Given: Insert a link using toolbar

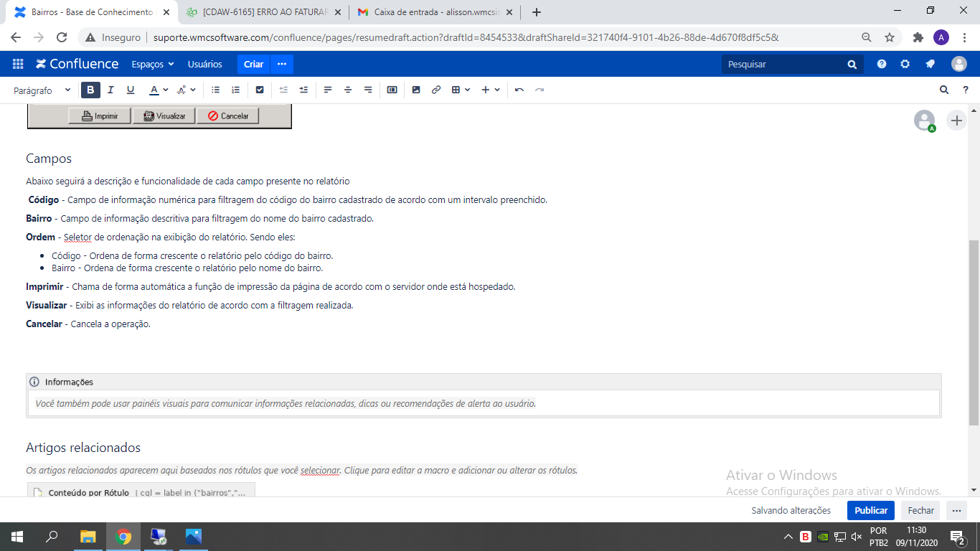Looking at the screenshot, I should coord(435,90).
